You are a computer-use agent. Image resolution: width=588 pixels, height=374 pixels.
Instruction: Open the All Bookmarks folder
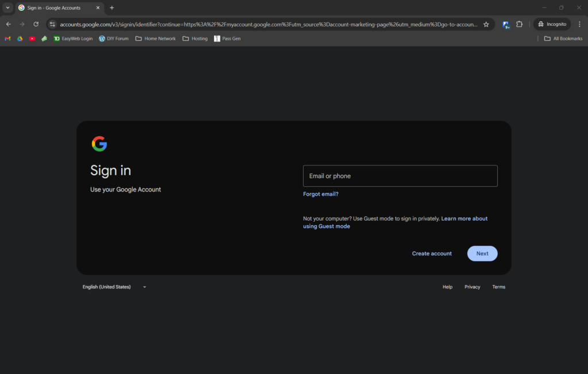pos(563,38)
